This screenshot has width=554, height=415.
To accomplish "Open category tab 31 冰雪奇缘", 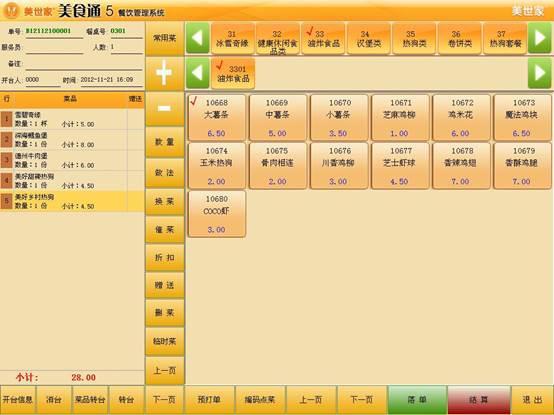I will 232,38.
